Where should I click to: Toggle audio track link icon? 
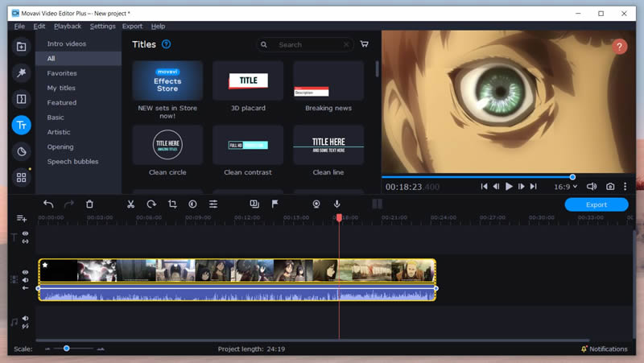click(x=26, y=326)
